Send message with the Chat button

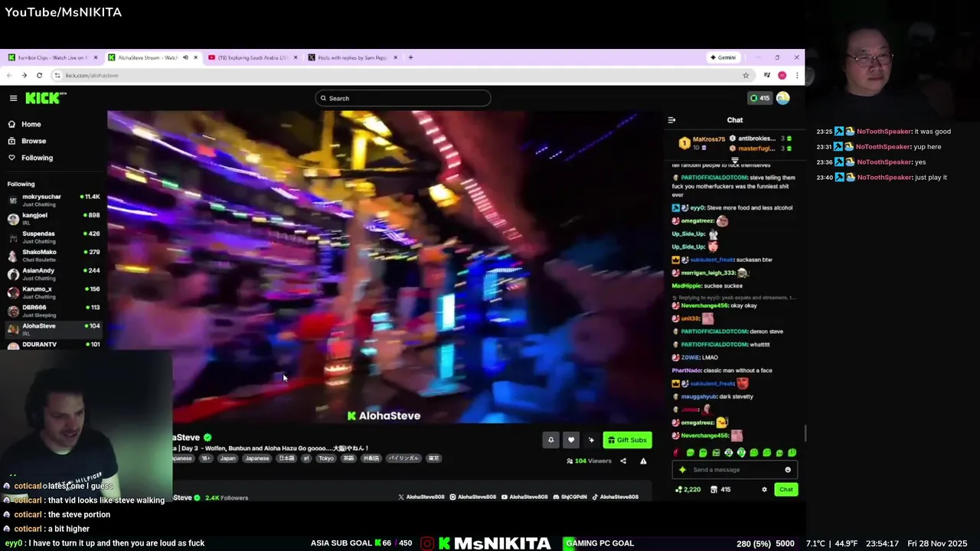[786, 490]
